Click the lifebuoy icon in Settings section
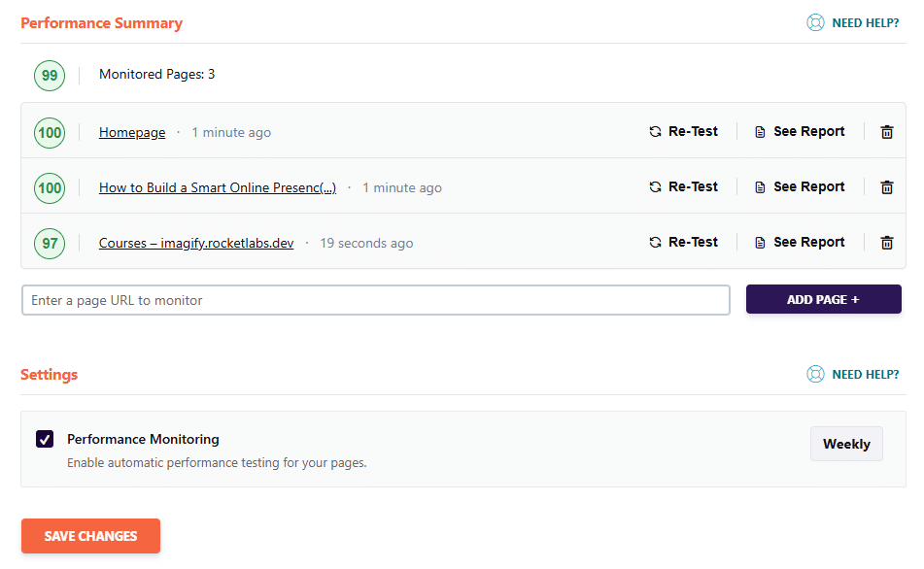This screenshot has width=924, height=569. (815, 374)
